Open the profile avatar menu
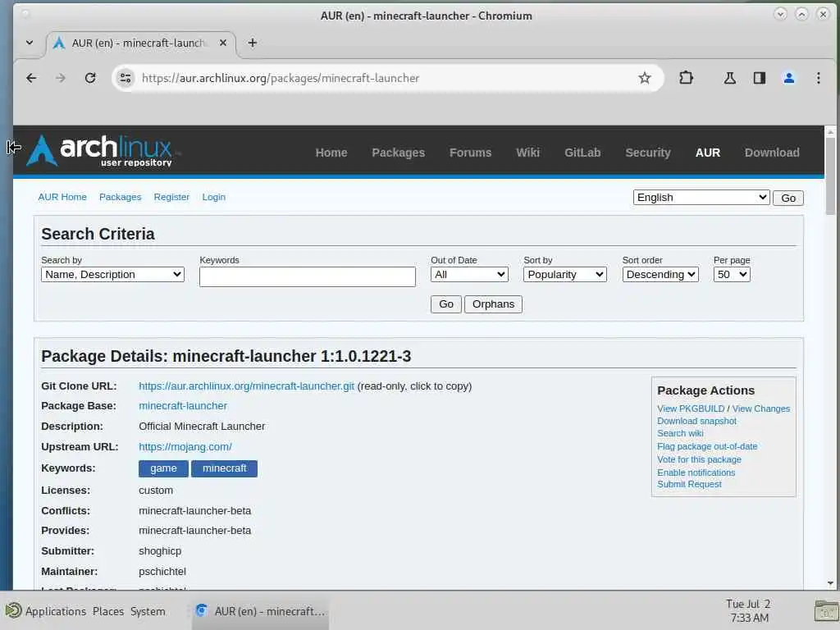Screen dimensions: 840x630 coord(788,78)
